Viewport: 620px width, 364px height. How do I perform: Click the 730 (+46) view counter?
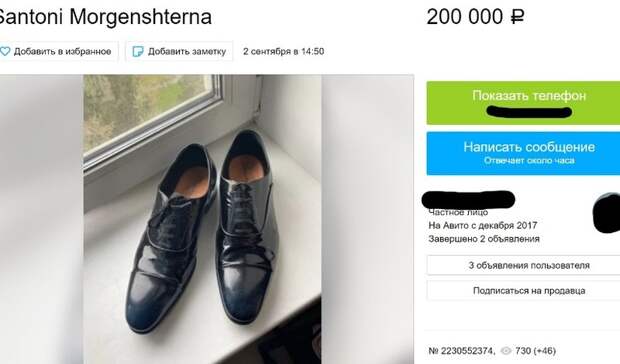535,351
